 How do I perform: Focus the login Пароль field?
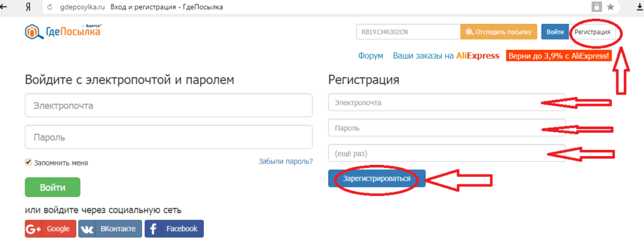(169, 137)
